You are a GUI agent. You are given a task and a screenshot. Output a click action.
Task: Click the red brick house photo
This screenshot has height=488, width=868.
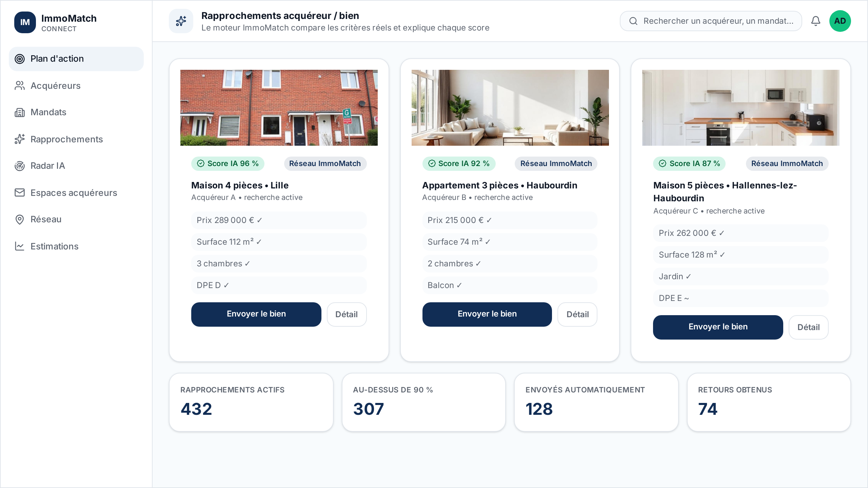[x=279, y=108]
